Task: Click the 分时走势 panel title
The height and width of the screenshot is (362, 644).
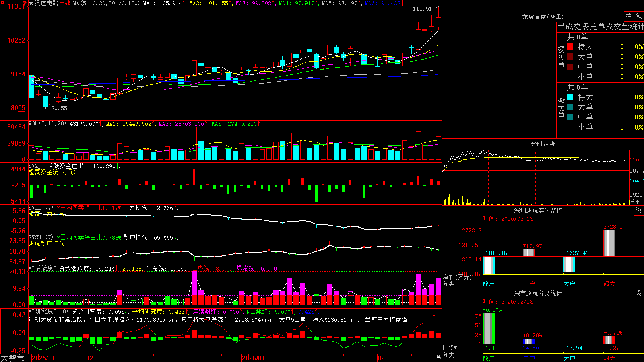Action: [543, 144]
